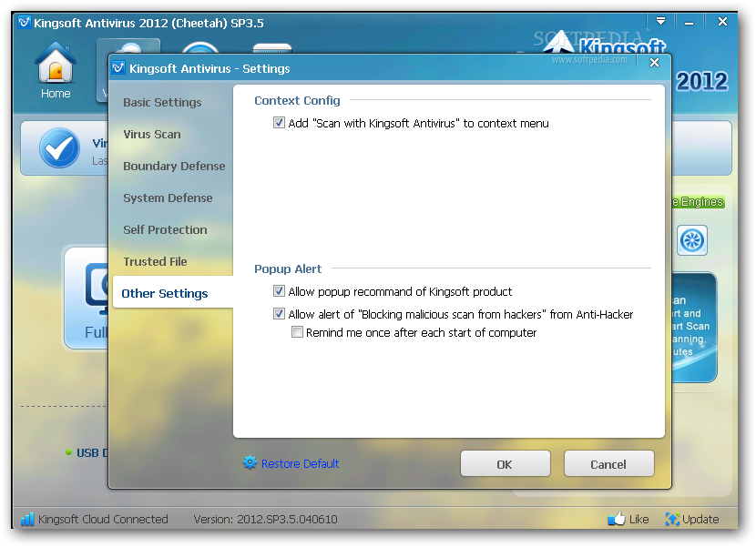The height and width of the screenshot is (547, 756).
Task: Confirm settings with OK button
Action: [505, 463]
